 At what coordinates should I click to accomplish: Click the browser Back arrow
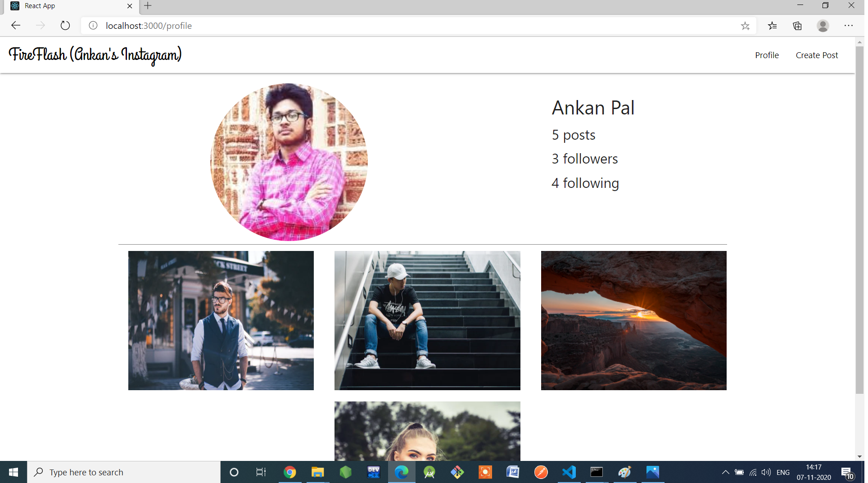16,26
